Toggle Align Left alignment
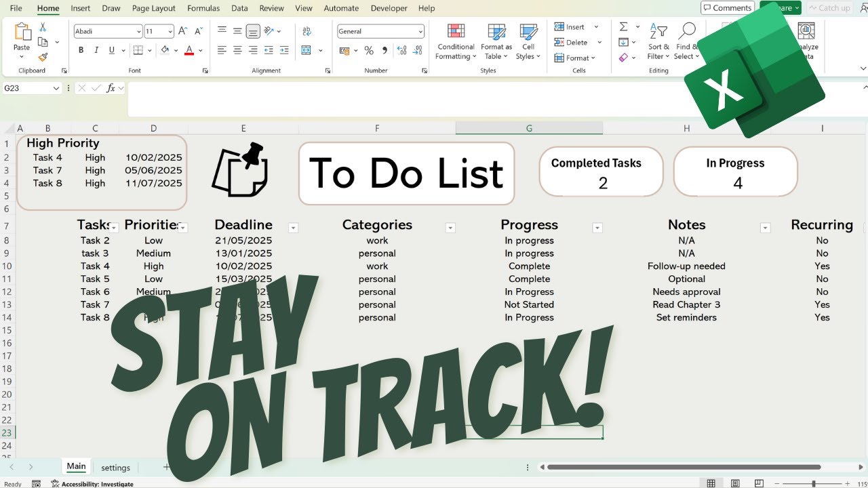Viewport: 868px width, 488px height. 222,50
